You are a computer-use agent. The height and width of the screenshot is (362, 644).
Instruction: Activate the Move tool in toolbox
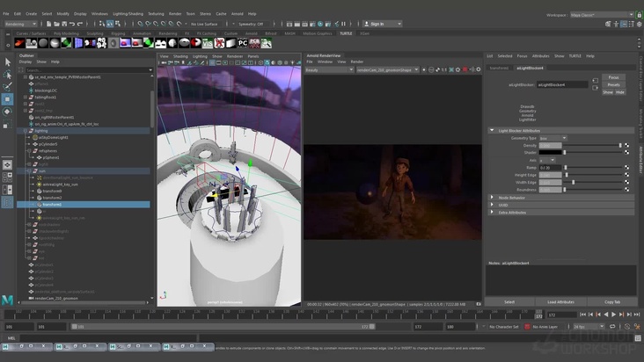(7, 98)
